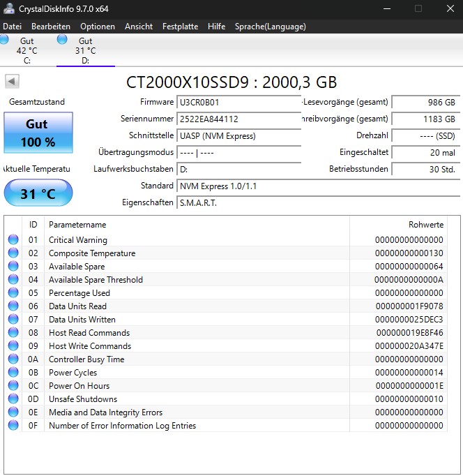This screenshot has width=463, height=476.
Task: Open the Datei menu
Action: (x=12, y=27)
